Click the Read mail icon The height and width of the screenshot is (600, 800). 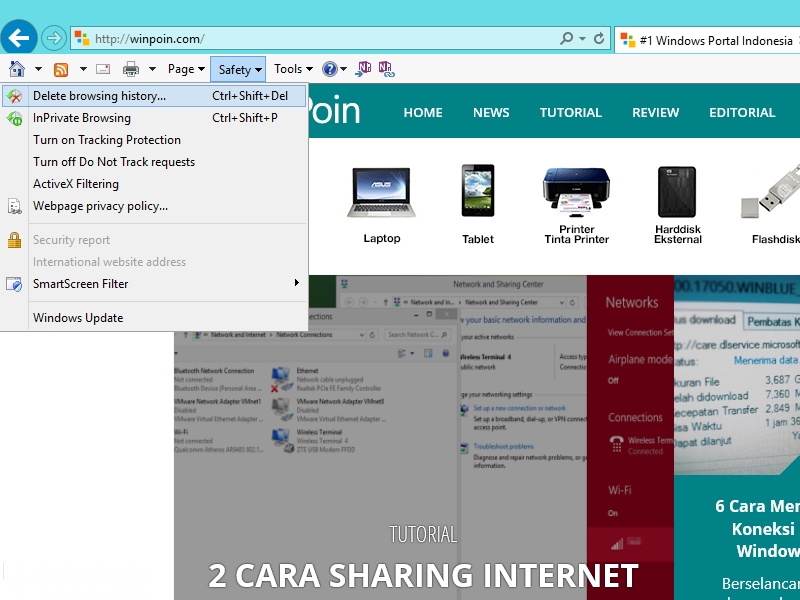tap(103, 69)
